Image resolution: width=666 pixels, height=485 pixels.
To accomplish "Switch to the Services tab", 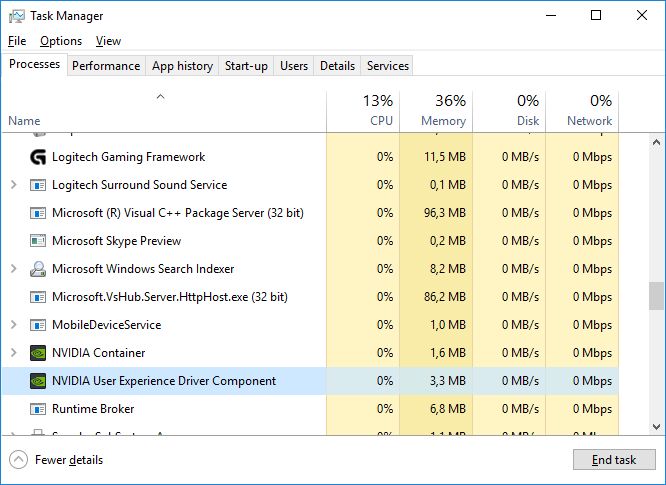I will point(388,66).
